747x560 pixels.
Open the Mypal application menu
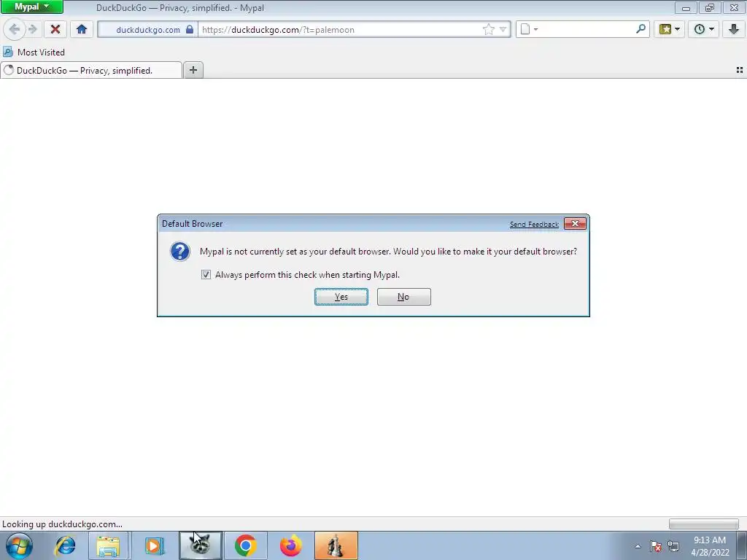pyautogui.click(x=31, y=7)
